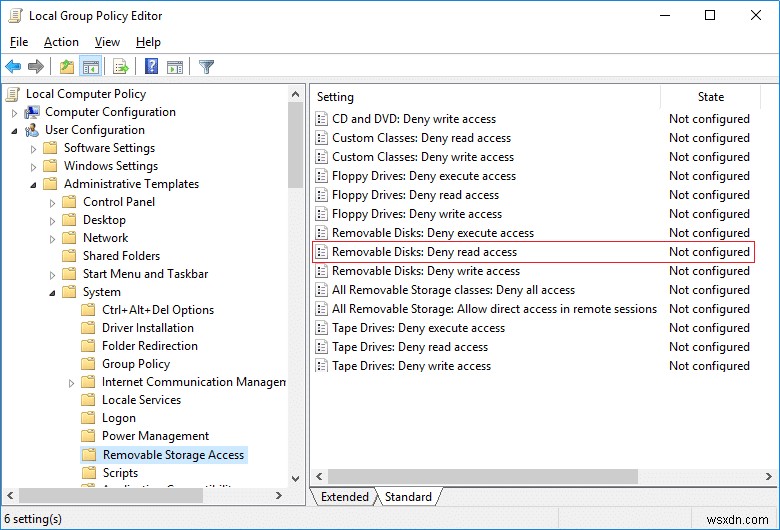The width and height of the screenshot is (780, 530).
Task: Select the Scripts tree item
Action: point(120,472)
